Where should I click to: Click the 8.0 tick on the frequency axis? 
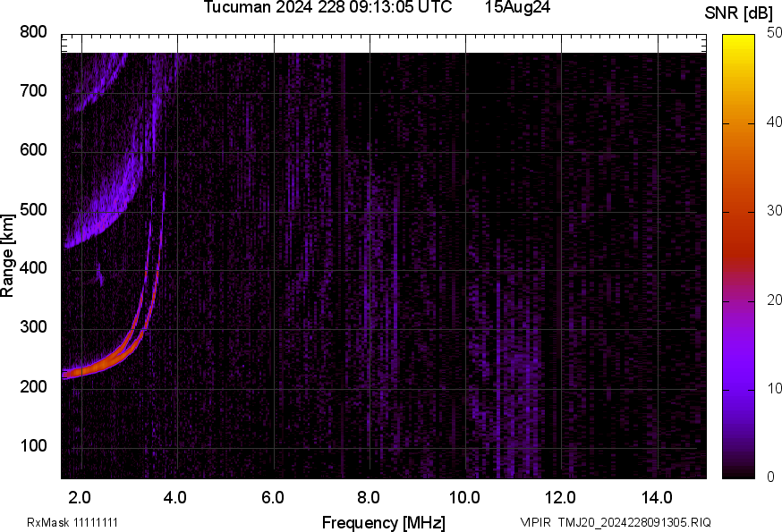tap(369, 497)
